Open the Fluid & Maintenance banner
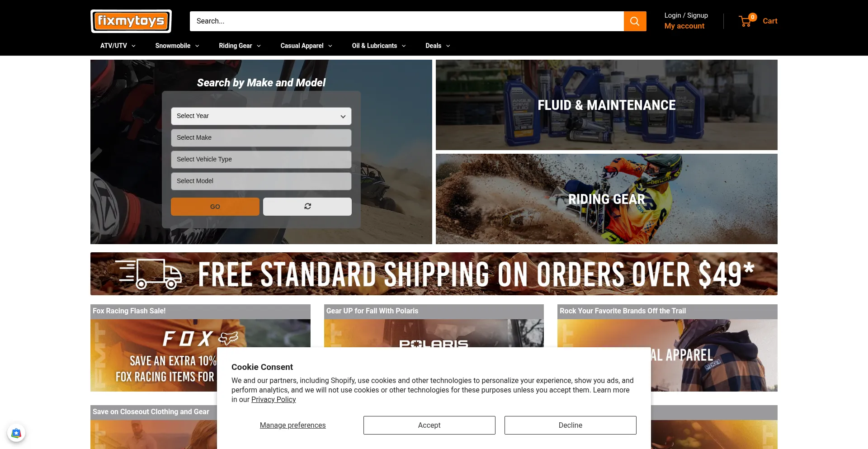The height and width of the screenshot is (449, 868). click(607, 105)
